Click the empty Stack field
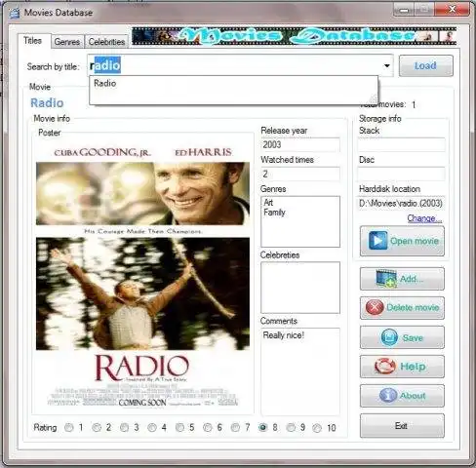 pyautogui.click(x=401, y=144)
